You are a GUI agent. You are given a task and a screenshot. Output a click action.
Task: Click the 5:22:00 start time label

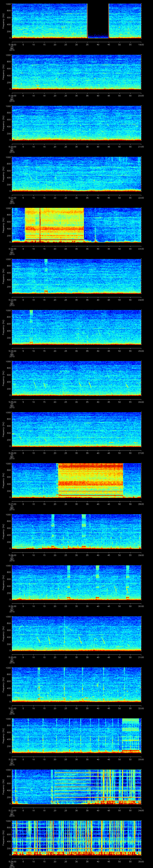tap(12, 249)
